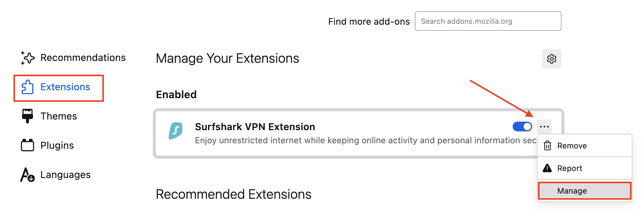
Task: Click the Recommendations sparkle icon
Action: point(27,58)
